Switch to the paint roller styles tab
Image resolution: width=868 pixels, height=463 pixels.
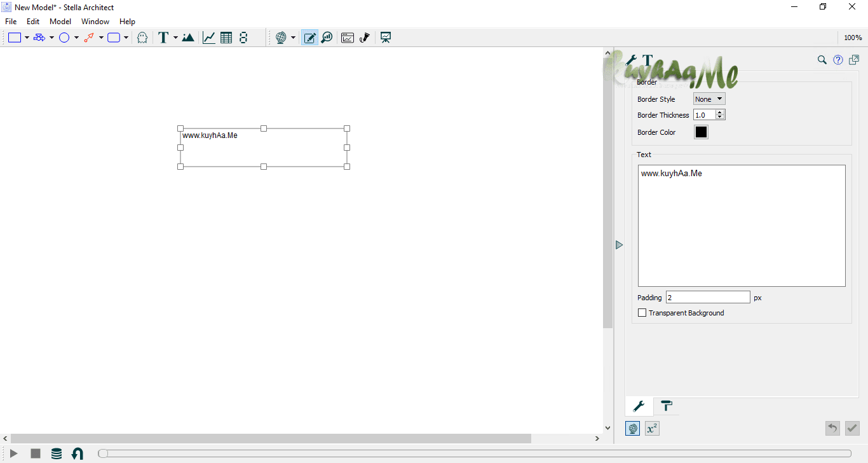coord(667,406)
